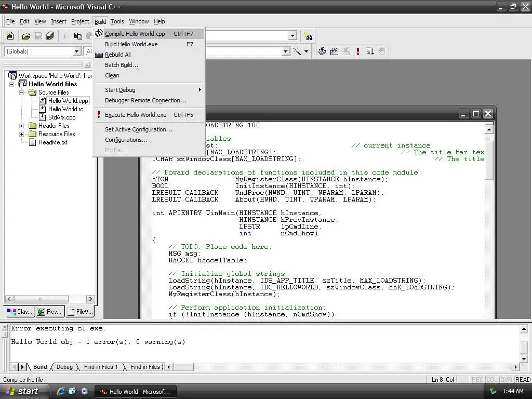
Task: Open the Project menu
Action: pos(80,21)
